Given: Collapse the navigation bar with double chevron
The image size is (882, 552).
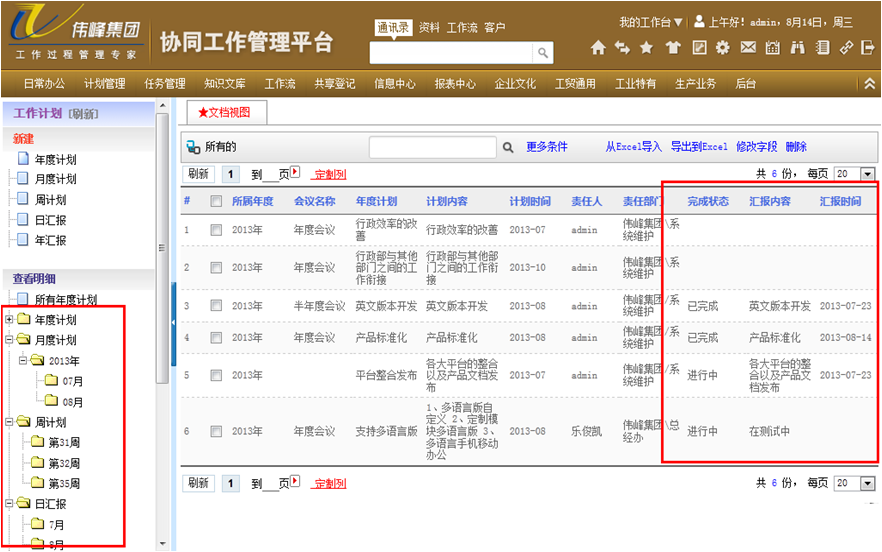Looking at the screenshot, I should (869, 84).
